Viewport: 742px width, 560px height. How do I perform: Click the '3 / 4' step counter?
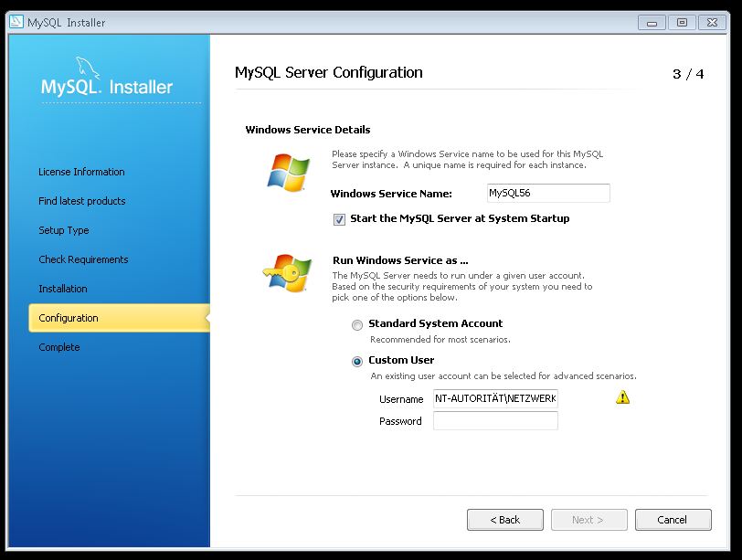[688, 74]
